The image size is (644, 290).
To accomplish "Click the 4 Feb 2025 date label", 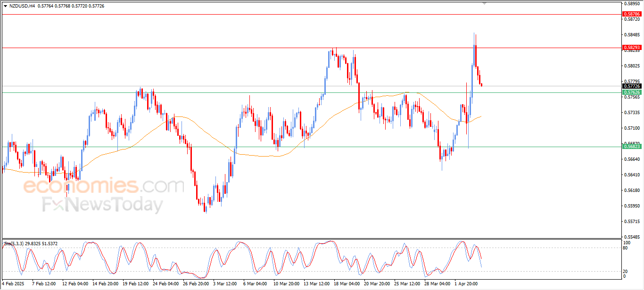I will coord(14,284).
